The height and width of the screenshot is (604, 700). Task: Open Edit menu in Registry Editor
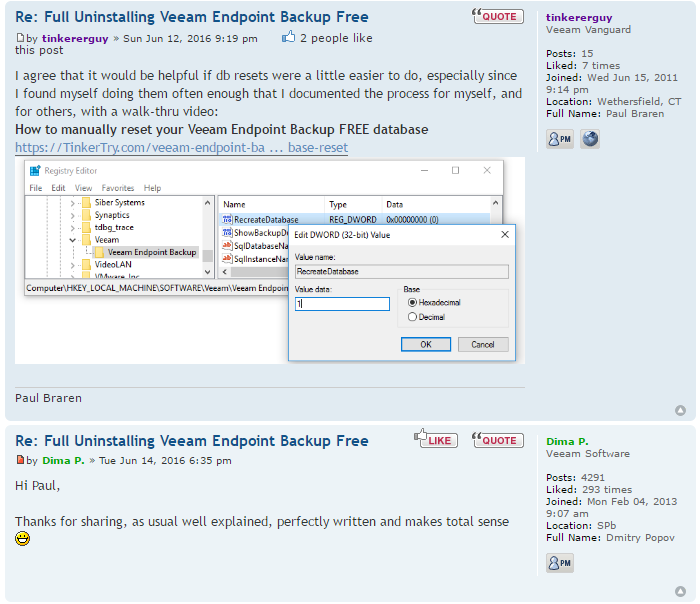(58, 188)
